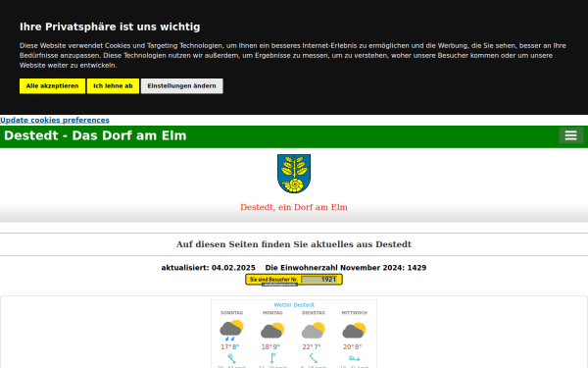Click the red Destedt, ein Dorf am Elm caption
Image resolution: width=588 pixels, height=368 pixels.
click(x=294, y=207)
